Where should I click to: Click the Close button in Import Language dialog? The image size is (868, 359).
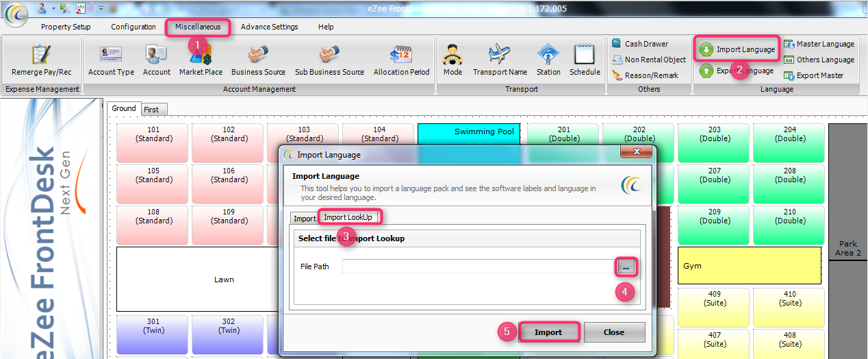click(614, 332)
